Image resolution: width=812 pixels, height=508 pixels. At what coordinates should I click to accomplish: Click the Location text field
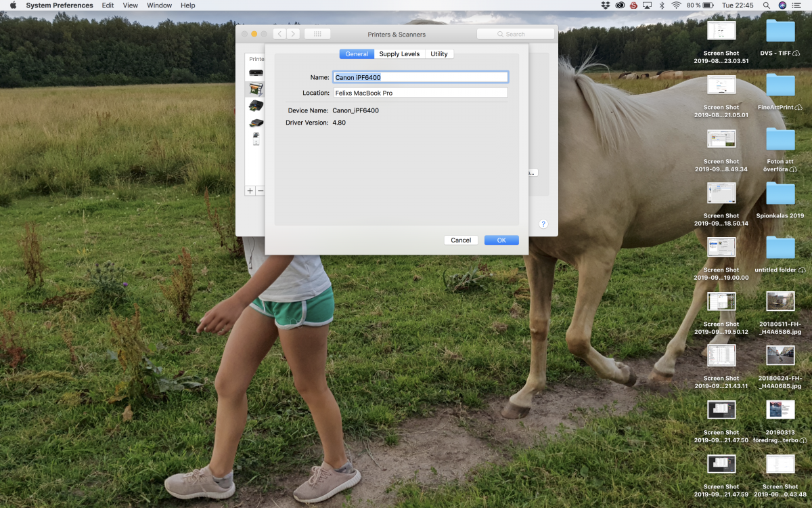(x=420, y=93)
